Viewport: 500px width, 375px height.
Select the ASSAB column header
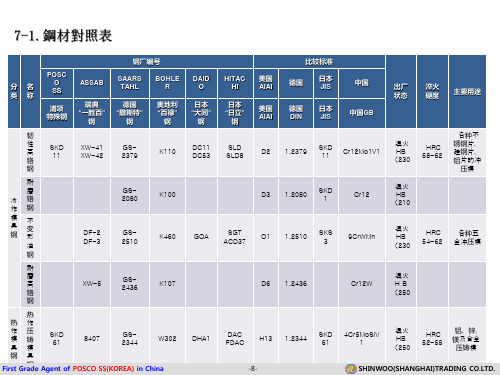tap(92, 83)
